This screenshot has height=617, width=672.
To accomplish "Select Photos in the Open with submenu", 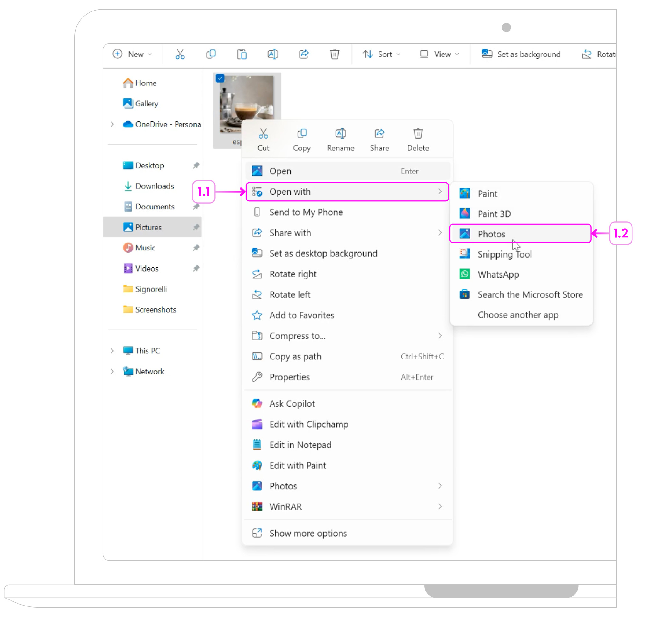I will pyautogui.click(x=491, y=234).
